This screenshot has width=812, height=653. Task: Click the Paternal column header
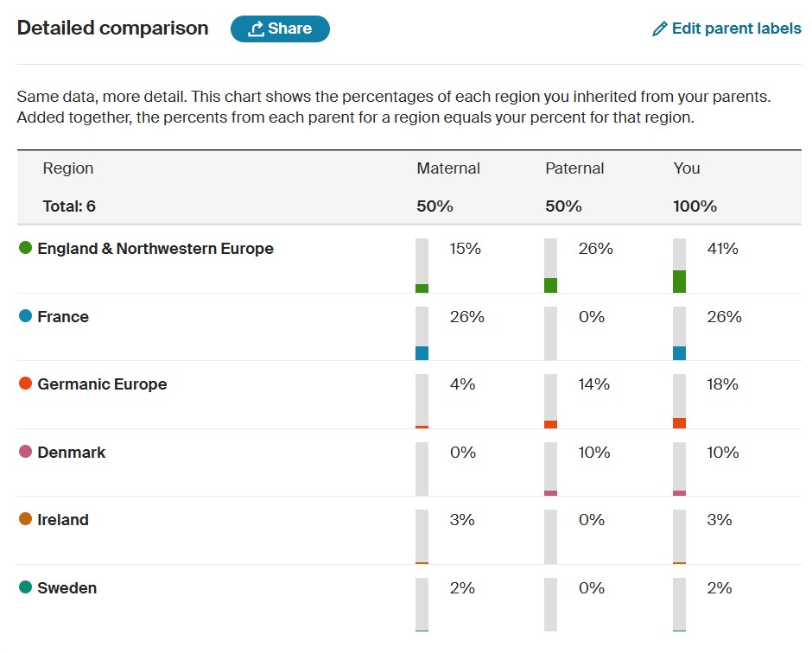pyautogui.click(x=574, y=168)
